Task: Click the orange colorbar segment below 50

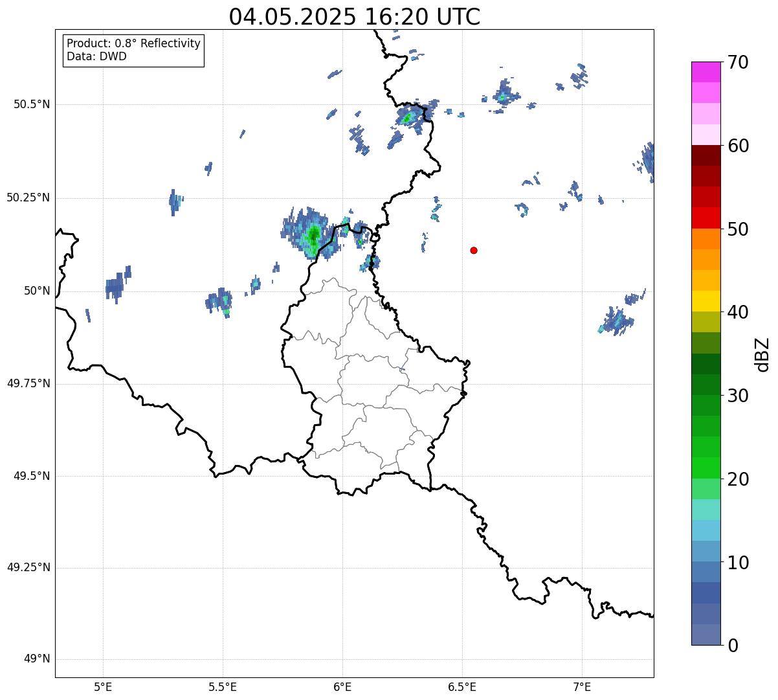Action: click(706, 239)
